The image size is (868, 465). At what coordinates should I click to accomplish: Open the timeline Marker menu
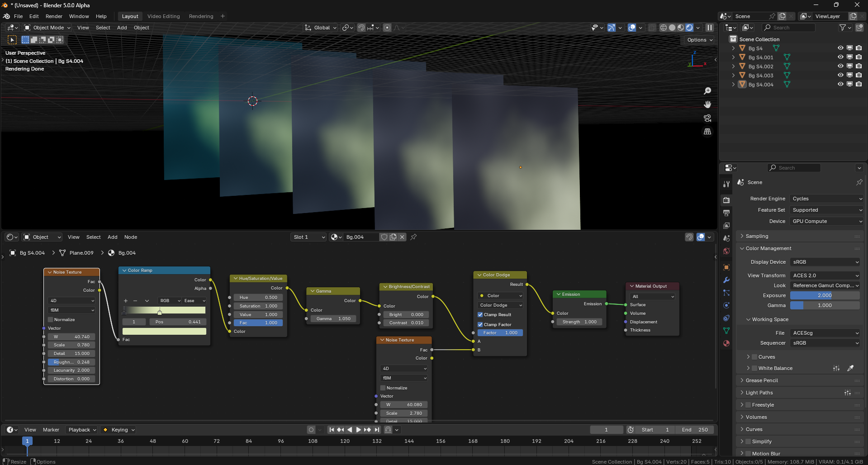(51, 430)
